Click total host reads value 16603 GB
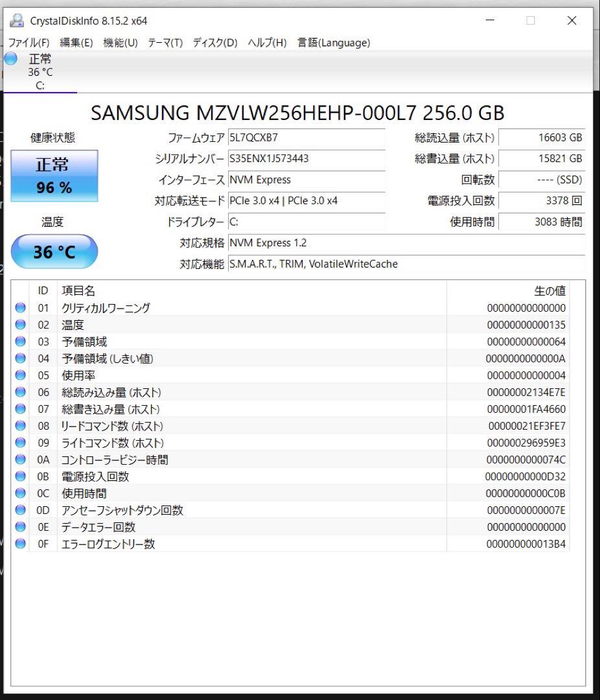This screenshot has height=700, width=600. [x=542, y=137]
